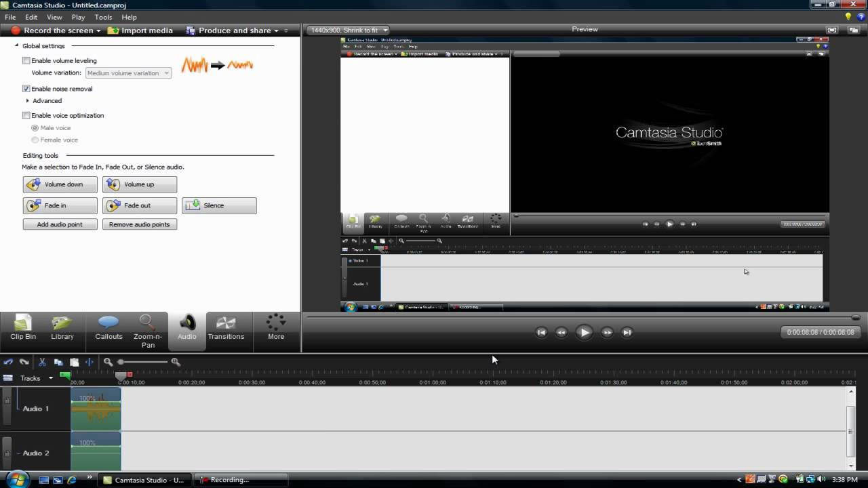
Task: Click rewind in main playback controls
Action: [x=561, y=332]
